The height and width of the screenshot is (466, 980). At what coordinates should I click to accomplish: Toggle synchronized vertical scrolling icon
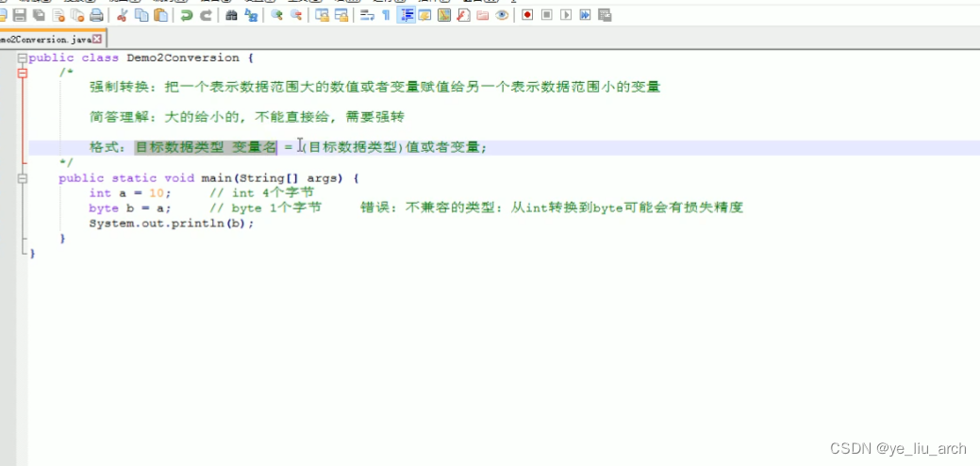tap(322, 15)
